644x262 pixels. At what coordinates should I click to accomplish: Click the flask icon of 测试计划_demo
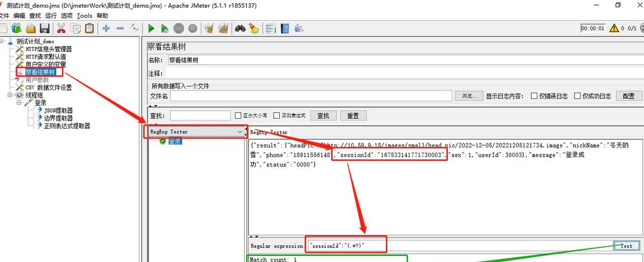pos(11,41)
